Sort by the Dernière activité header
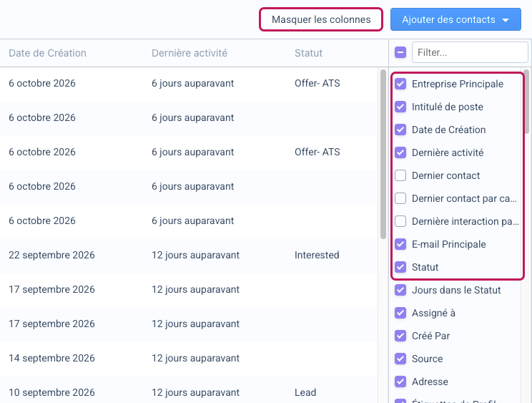Viewport: 532px width, 403px height. tap(189, 53)
